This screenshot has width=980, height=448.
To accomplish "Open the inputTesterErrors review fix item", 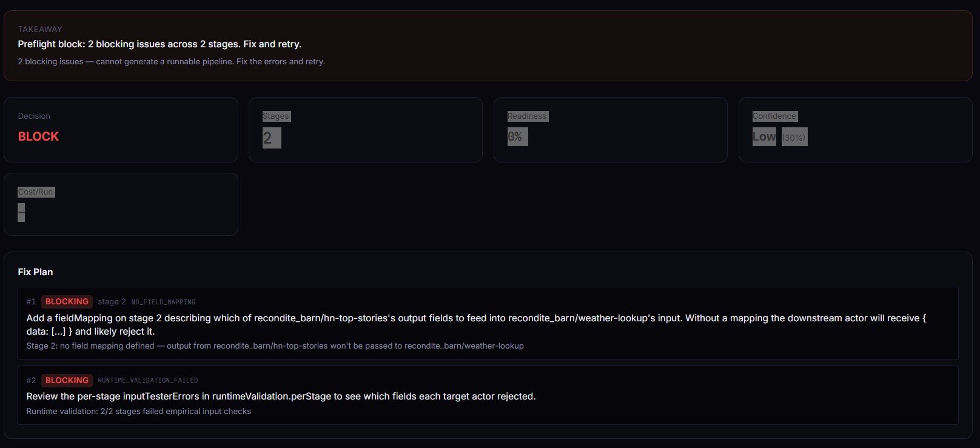I will [281, 396].
